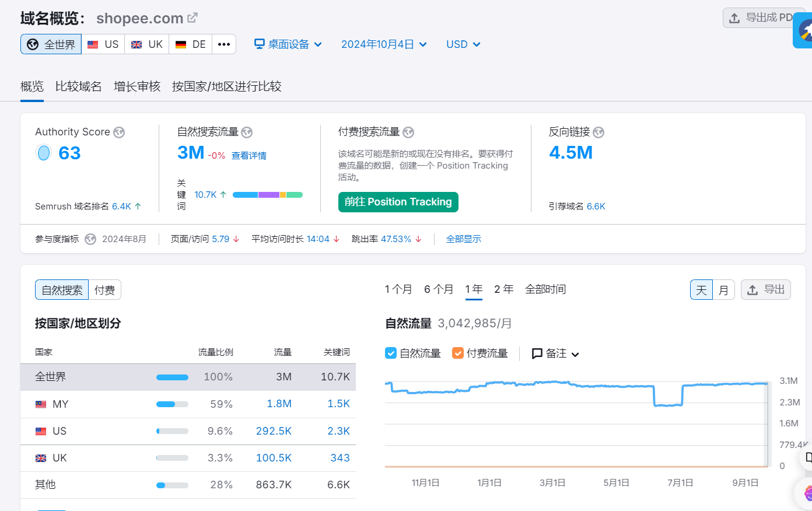
Task: Click the 前往 Position Tracking button
Action: (x=398, y=202)
